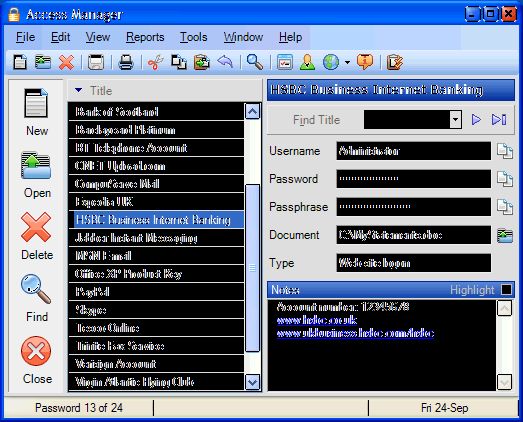Click the title list scrollbar thumb

(252, 268)
